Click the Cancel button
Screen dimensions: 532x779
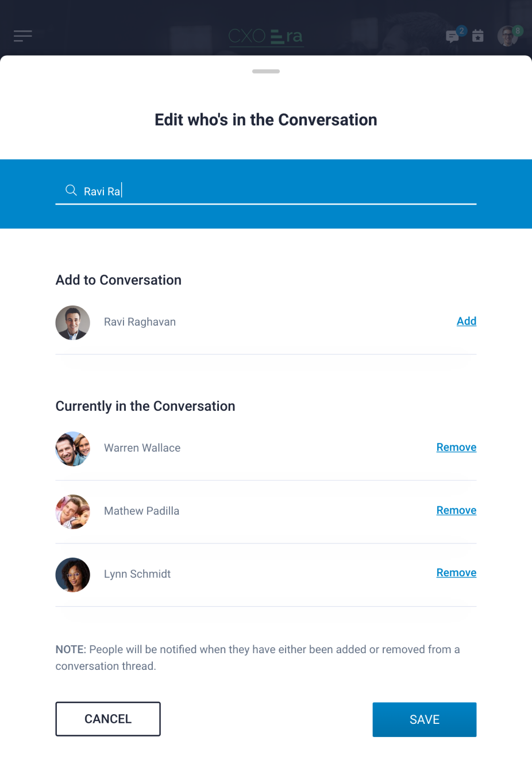[108, 719]
